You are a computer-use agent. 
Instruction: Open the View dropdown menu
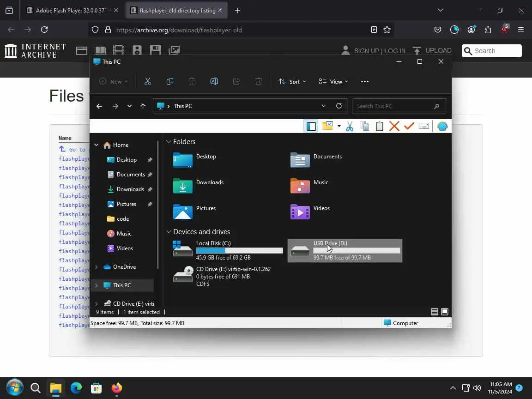[x=333, y=81]
